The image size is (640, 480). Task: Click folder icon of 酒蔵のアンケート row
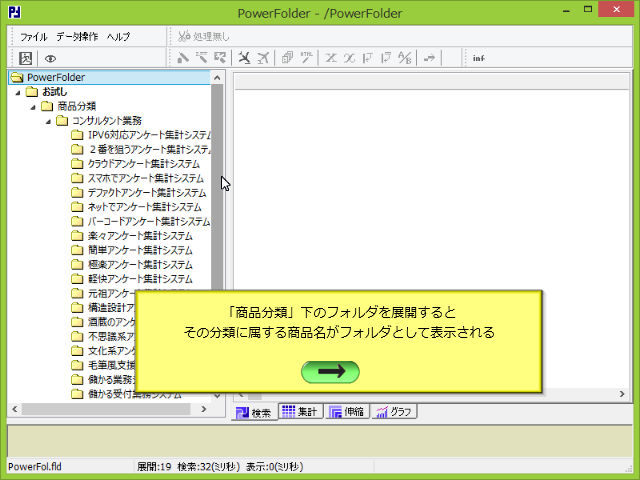pos(77,322)
